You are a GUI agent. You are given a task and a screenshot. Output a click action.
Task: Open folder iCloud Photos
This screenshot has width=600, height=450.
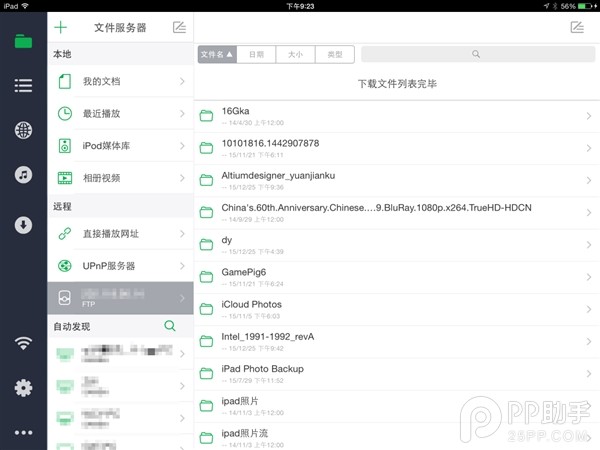(397, 309)
